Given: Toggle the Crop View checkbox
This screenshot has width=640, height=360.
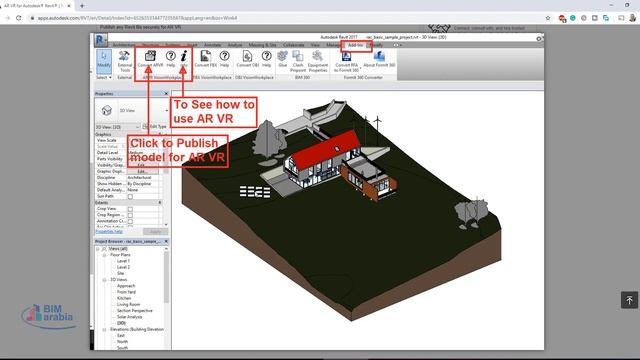Looking at the screenshot, I should click(130, 209).
